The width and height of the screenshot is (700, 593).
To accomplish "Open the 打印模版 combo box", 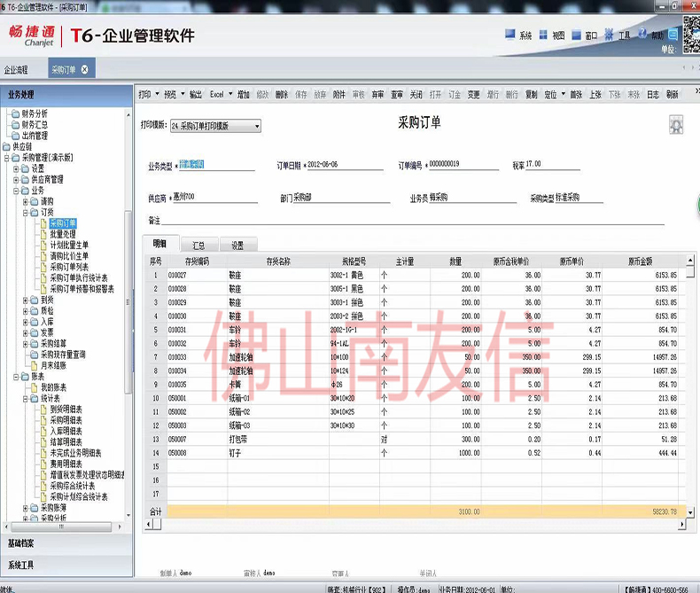I will pos(215,127).
